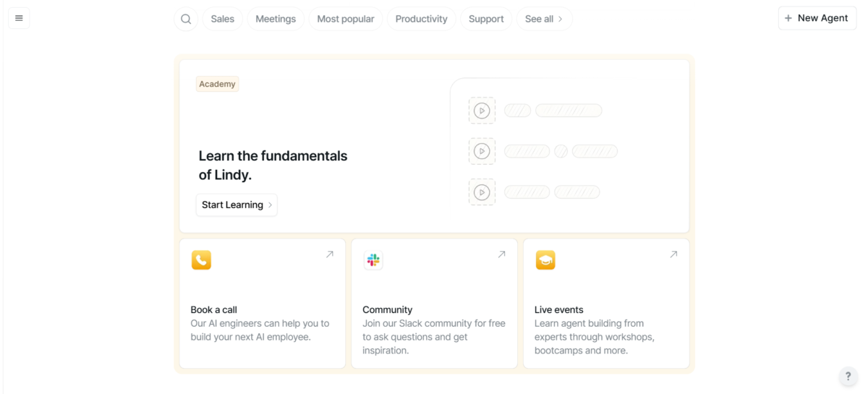Show the Support category

coord(486,19)
